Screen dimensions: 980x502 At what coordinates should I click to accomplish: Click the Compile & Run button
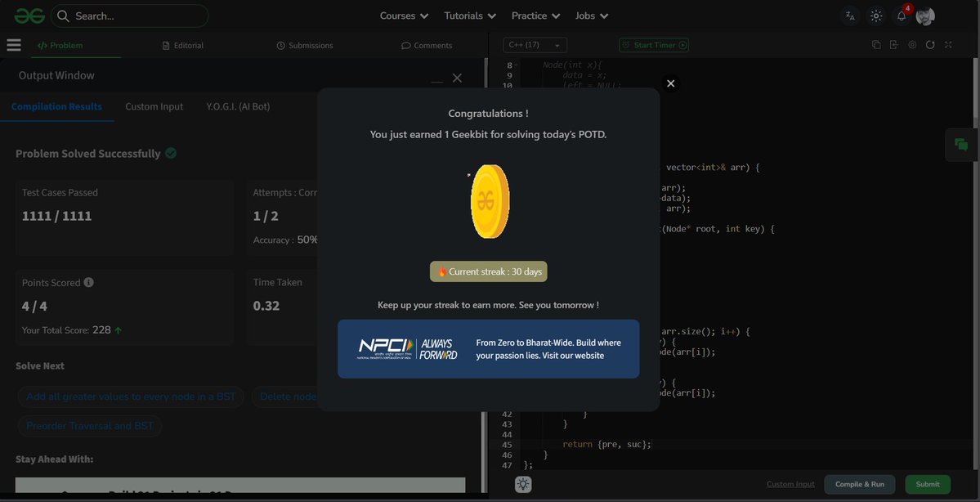(x=859, y=484)
